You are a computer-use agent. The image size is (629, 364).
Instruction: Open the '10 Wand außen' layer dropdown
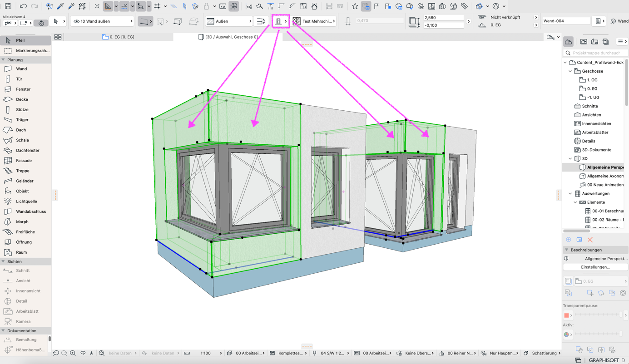click(103, 21)
